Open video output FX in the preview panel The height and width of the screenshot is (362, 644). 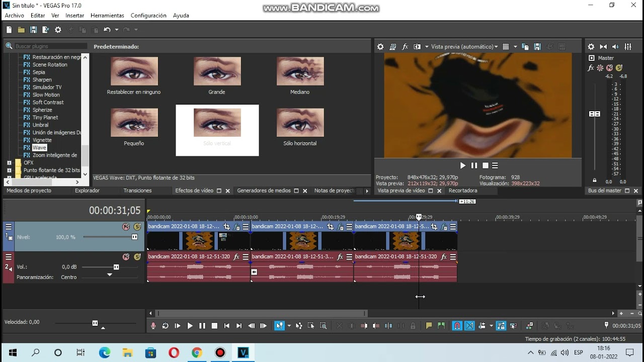405,47
